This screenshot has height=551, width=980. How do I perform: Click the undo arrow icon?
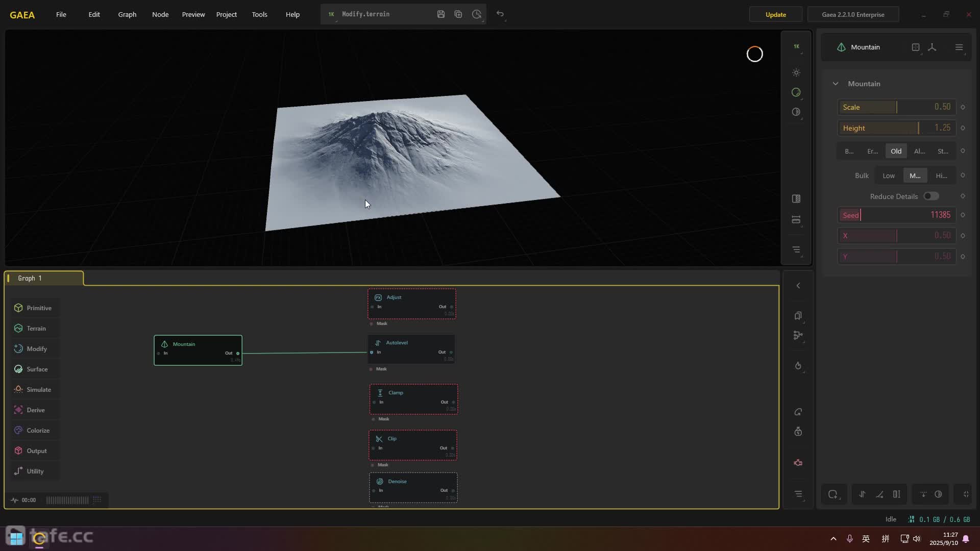point(500,14)
